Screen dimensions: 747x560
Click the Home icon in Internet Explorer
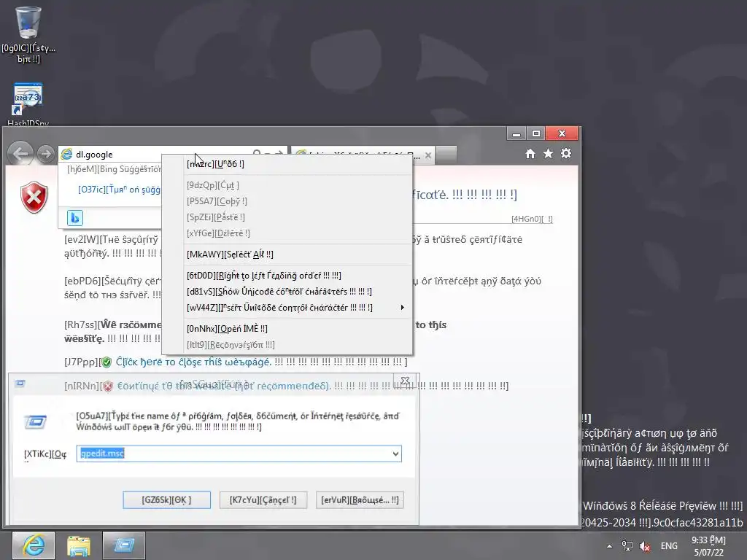pos(530,154)
